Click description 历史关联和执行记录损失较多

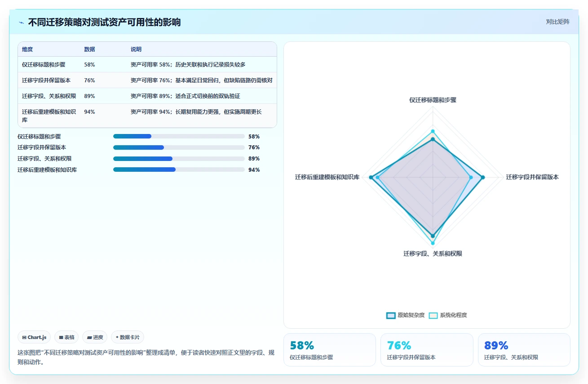point(210,65)
